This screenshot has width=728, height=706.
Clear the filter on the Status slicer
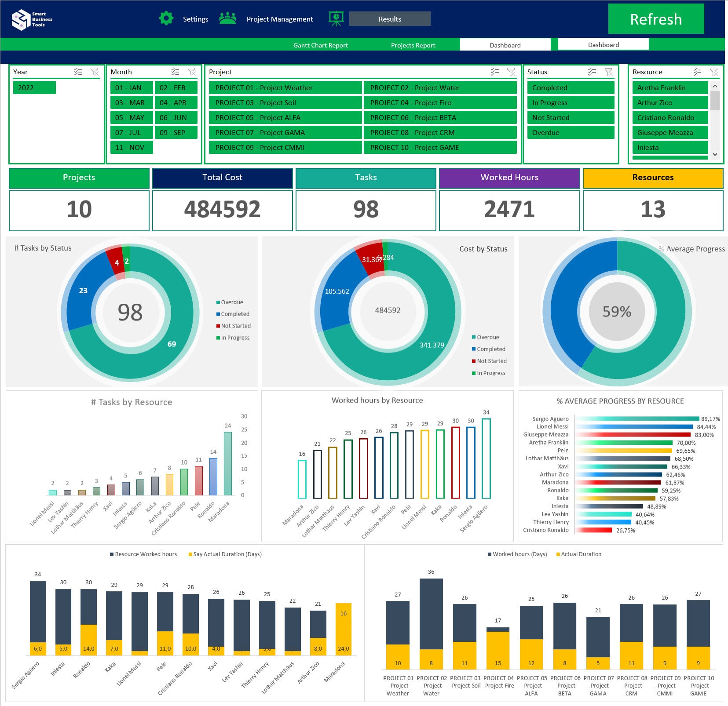[609, 72]
